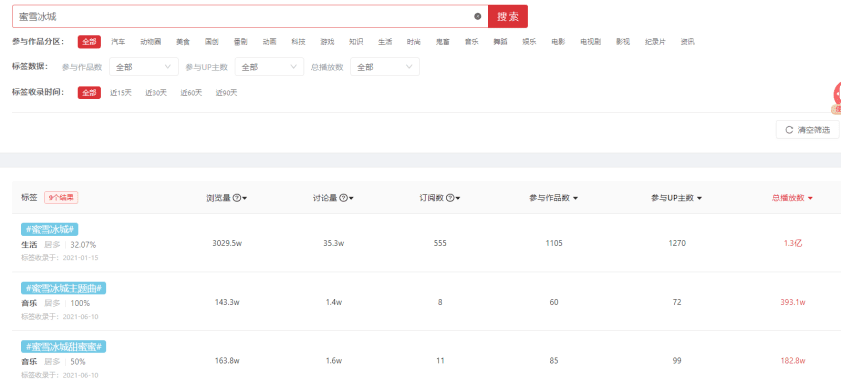
Task: Click the 143.3w view count cell
Action: coord(226,302)
